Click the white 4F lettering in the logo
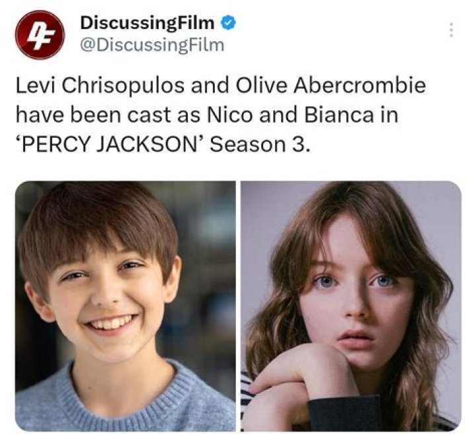476x448 pixels. pos(40,36)
